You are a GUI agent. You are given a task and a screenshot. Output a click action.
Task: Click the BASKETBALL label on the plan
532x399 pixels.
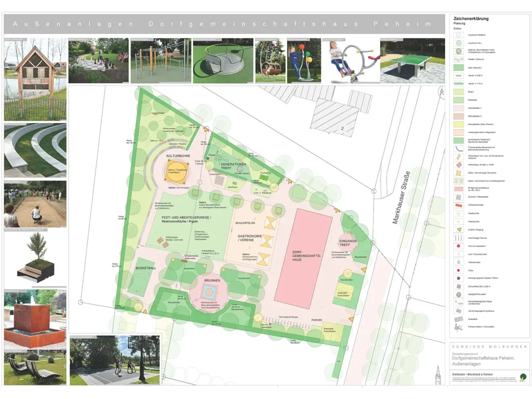146,268
